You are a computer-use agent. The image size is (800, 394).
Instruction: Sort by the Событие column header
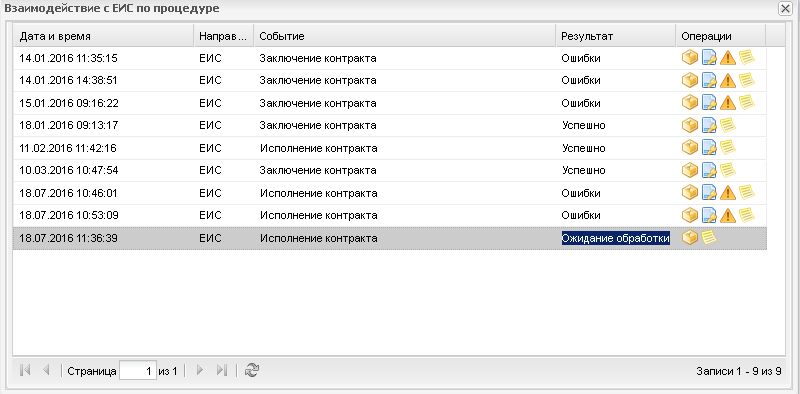click(x=405, y=36)
